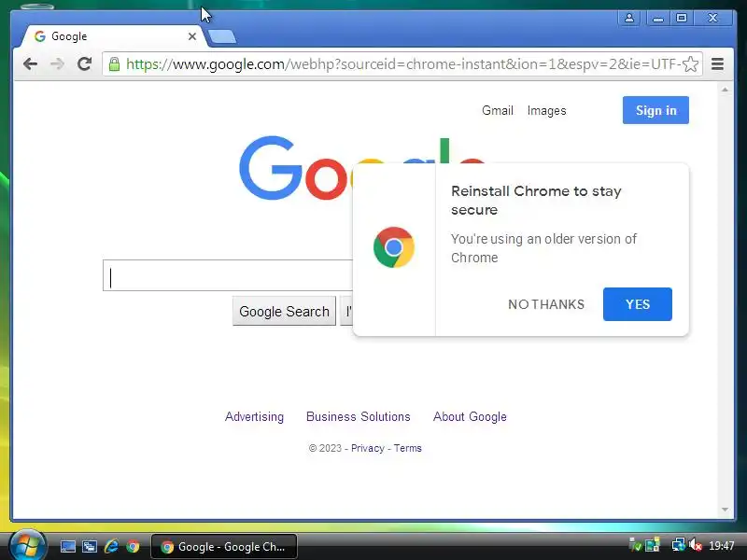The height and width of the screenshot is (560, 747).
Task: Click the network tray icon
Action: click(x=678, y=545)
